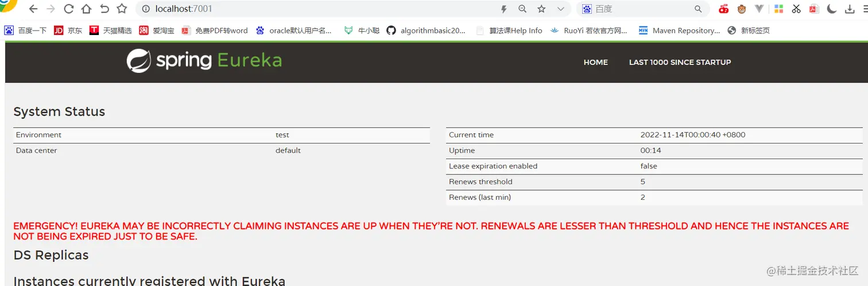The image size is (868, 286).
Task: Click the spring Eureka logo
Action: (x=204, y=61)
